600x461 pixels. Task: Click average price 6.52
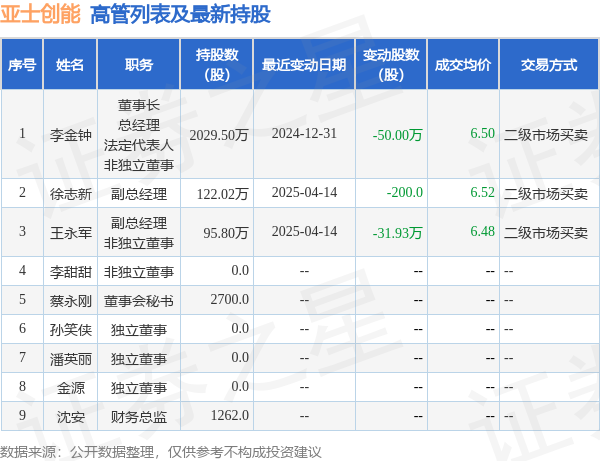click(x=483, y=192)
